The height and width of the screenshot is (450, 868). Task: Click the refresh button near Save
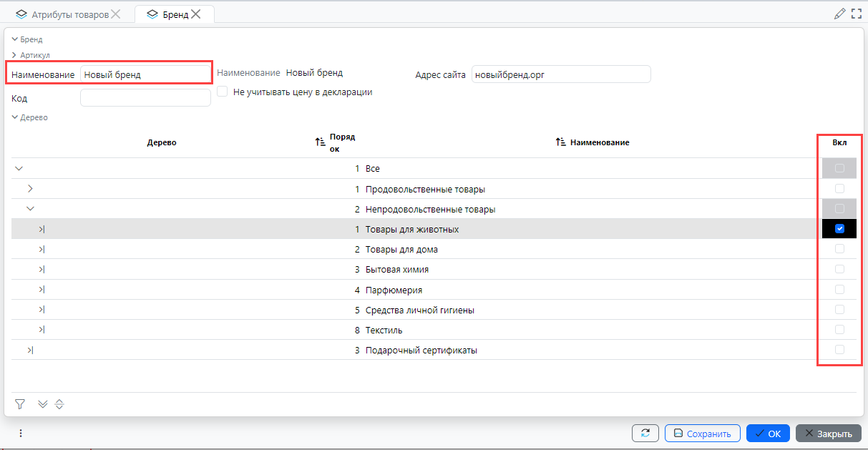[x=645, y=433]
